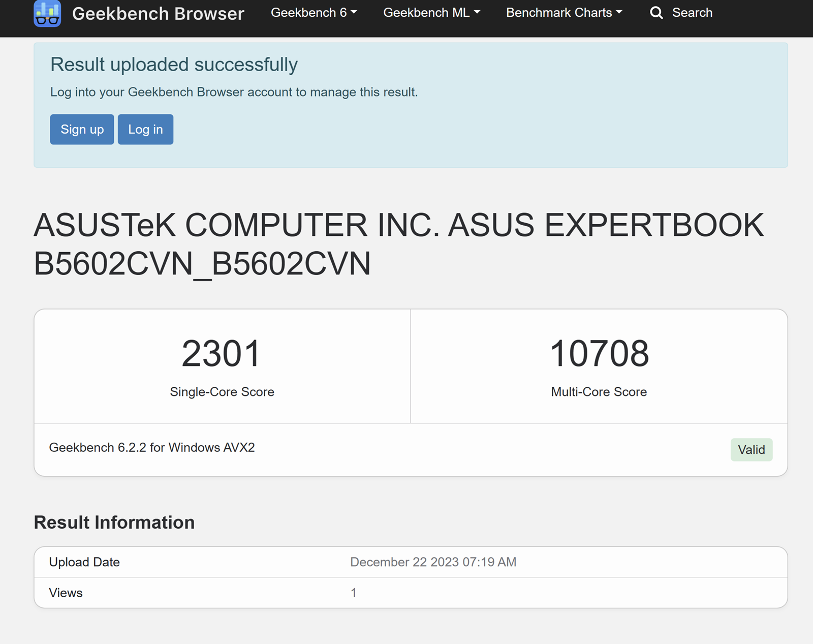
Task: Click the December 22 2023 upload date value
Action: pos(433,562)
